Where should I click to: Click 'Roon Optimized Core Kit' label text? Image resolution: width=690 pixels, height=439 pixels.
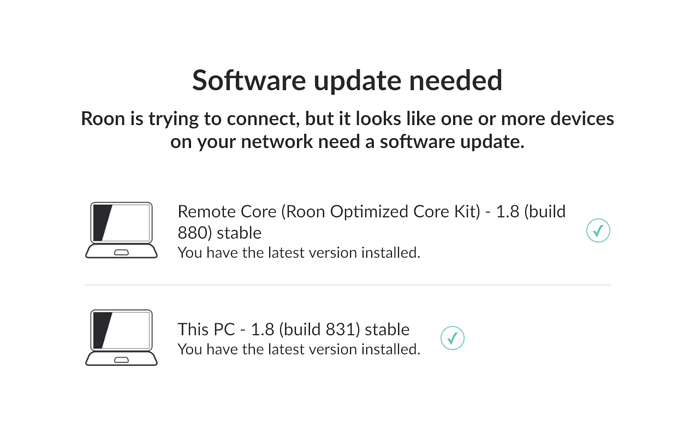(381, 212)
